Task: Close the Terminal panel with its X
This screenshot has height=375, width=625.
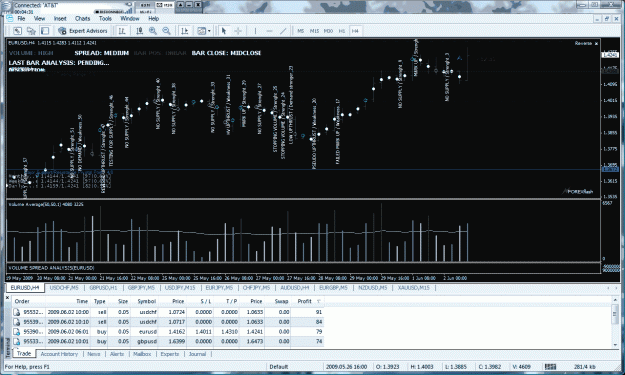Action: point(8,297)
